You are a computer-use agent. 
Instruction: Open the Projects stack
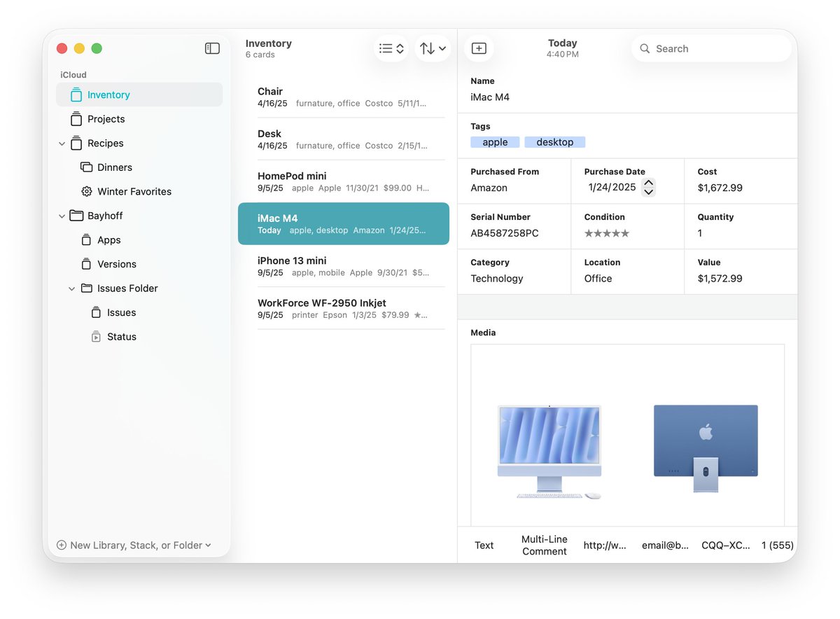point(139,119)
